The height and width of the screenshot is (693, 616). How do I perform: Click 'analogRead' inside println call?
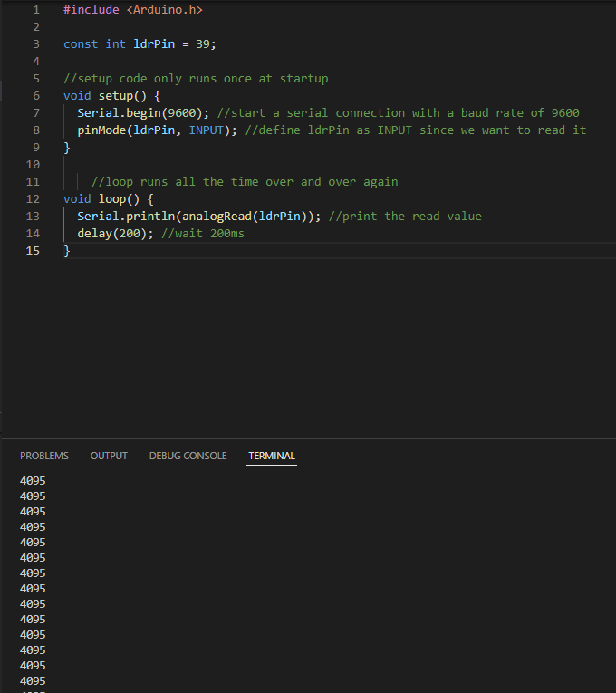pos(217,217)
